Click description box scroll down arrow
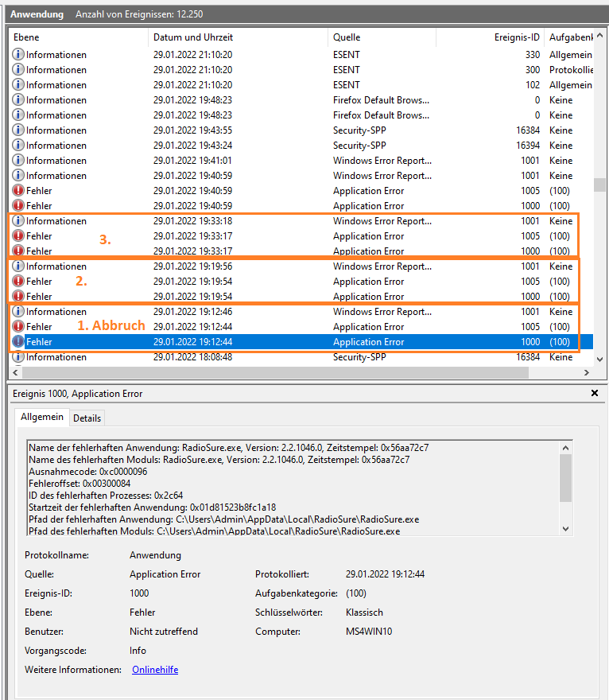Screen dimensions: 609x700 pos(566,529)
